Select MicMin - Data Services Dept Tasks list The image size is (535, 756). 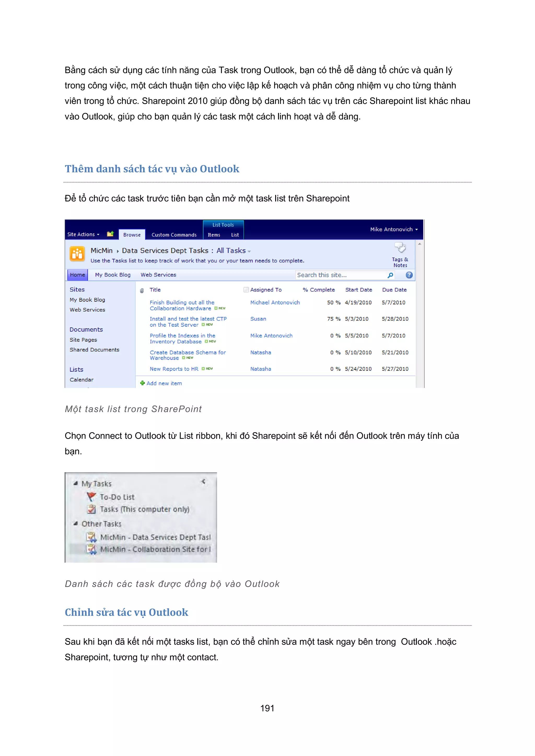point(155,537)
